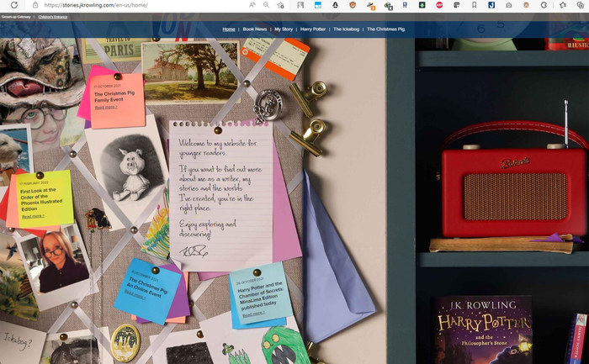Screen dimensions: 589x364
Task: Click the 'Ickabog?' handwritten paper note
Action: pos(21,341)
